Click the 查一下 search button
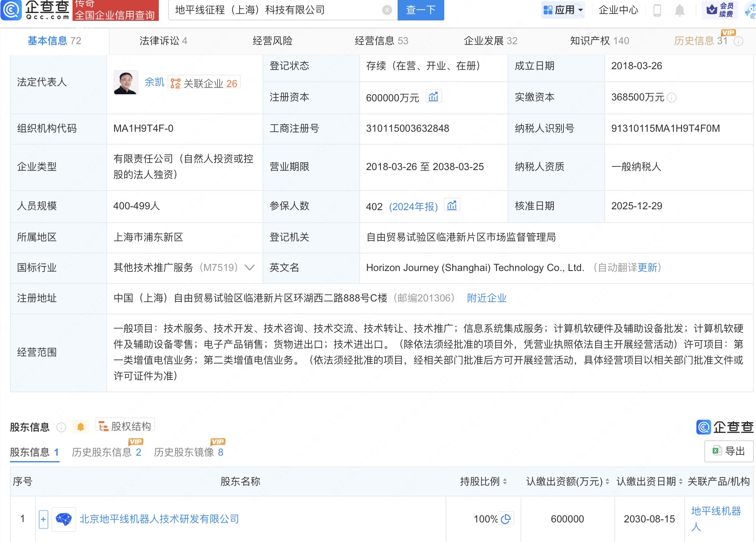Screen dimensions: 756x542 [x=420, y=10]
